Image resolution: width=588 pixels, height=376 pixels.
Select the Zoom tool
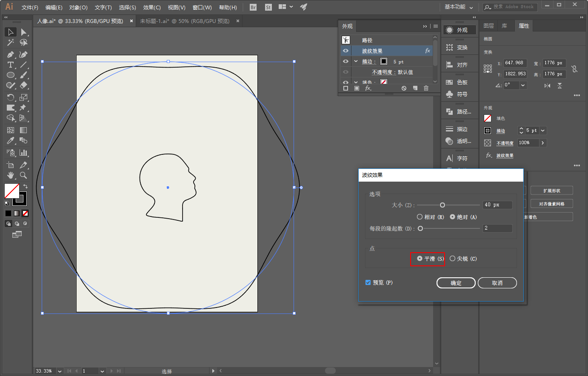pos(23,175)
